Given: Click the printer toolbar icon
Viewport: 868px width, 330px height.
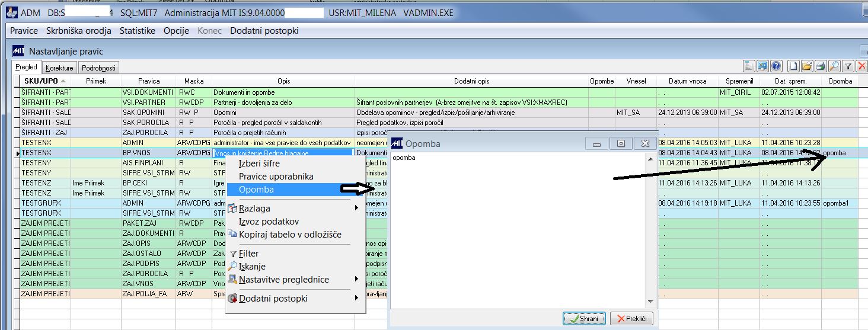Looking at the screenshot, I should click(821, 66).
